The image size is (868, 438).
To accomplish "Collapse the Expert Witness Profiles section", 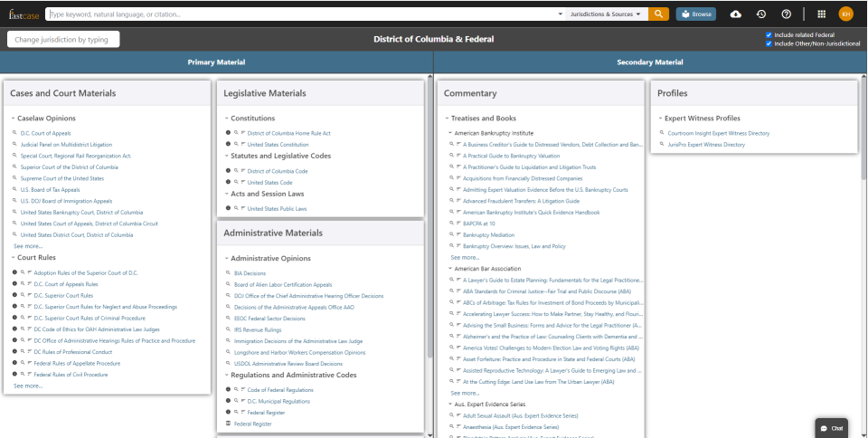I will pos(660,118).
